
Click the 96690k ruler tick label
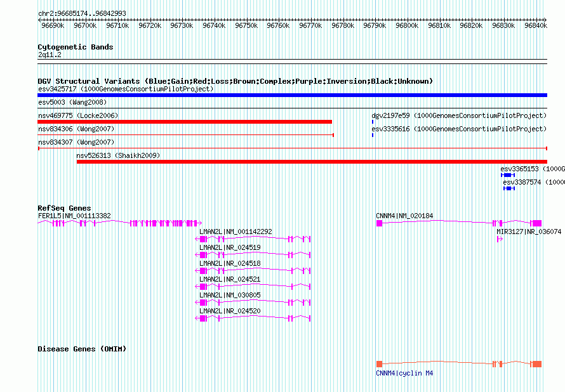53,25
